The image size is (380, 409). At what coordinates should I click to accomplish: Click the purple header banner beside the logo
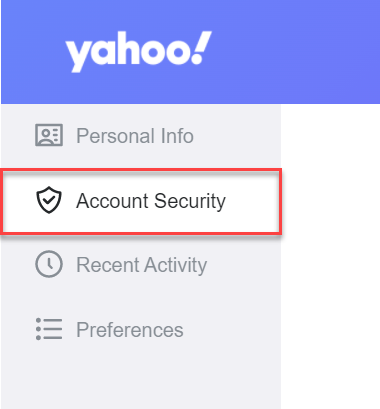coord(297,52)
